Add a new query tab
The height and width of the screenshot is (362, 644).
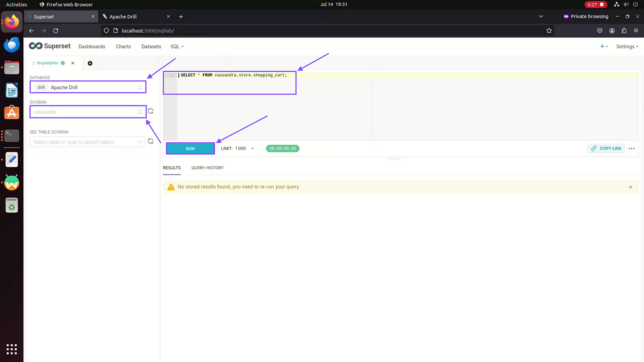(90, 63)
